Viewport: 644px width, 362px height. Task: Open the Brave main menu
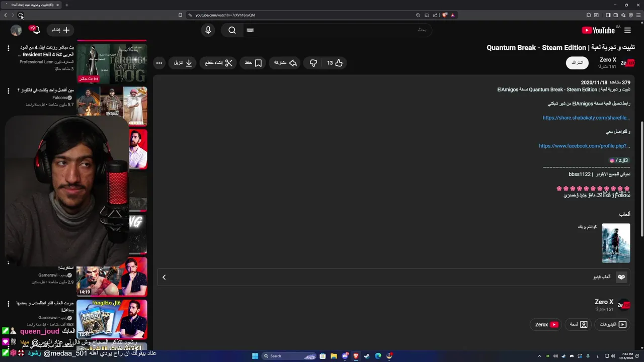(x=639, y=15)
